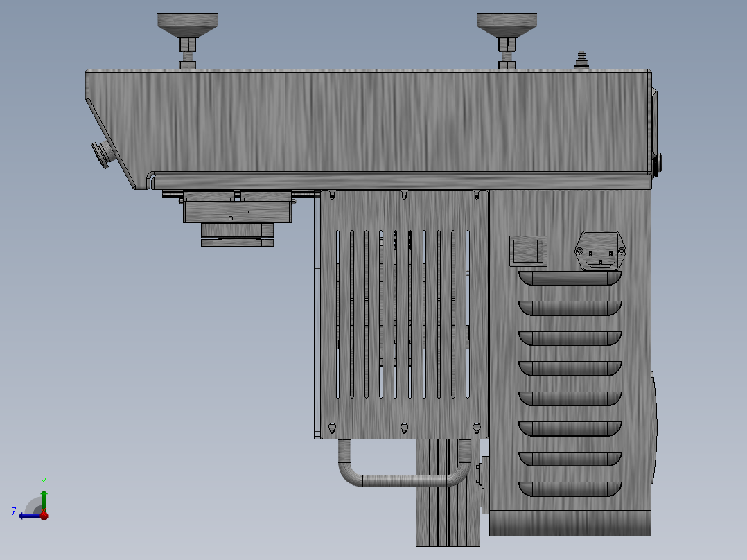Select the slide block under the housing
This screenshot has width=747, height=560.
(x=237, y=207)
